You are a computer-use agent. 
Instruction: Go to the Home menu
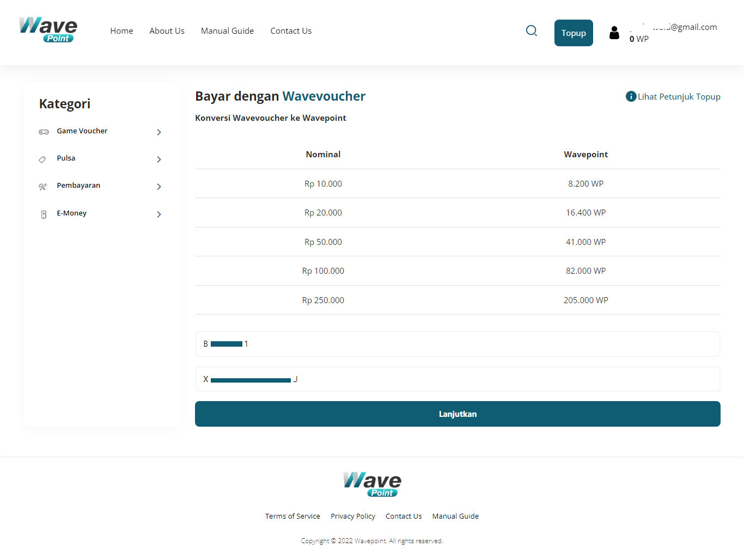pyautogui.click(x=121, y=31)
